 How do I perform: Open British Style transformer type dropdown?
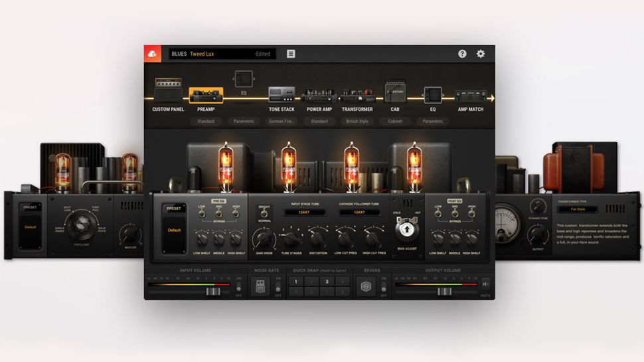coord(357,121)
